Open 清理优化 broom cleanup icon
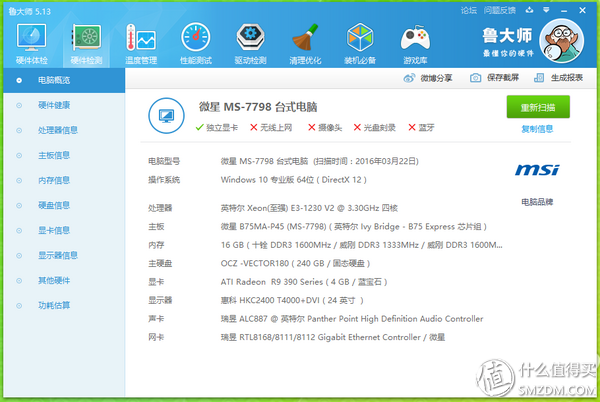The height and width of the screenshot is (402, 600). tap(305, 37)
